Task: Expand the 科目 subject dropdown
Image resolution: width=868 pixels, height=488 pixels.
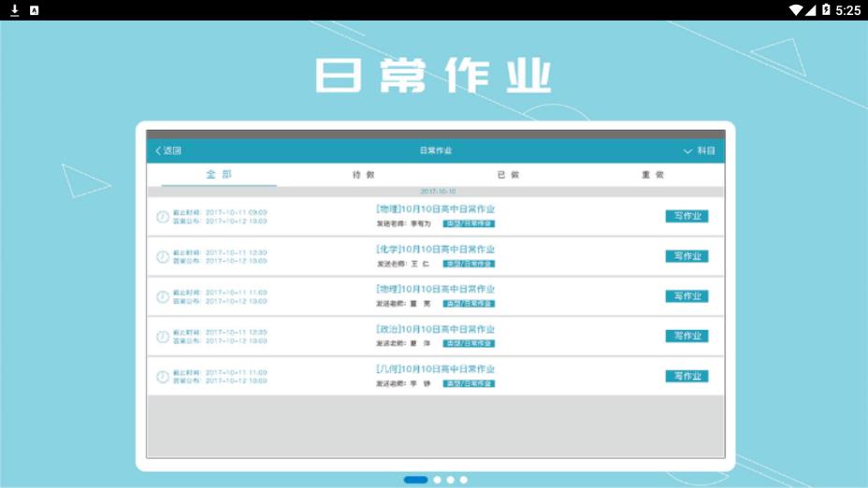Action: point(700,151)
